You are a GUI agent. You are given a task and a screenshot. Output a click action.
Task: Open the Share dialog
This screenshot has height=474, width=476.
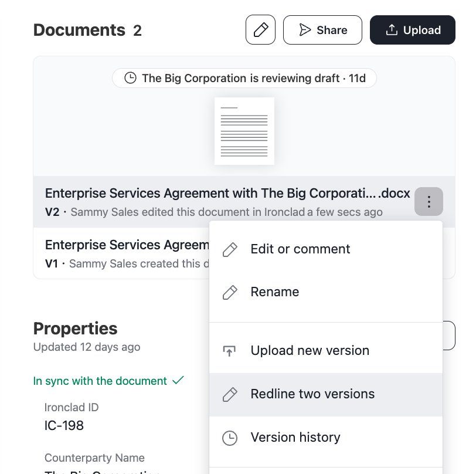point(322,30)
